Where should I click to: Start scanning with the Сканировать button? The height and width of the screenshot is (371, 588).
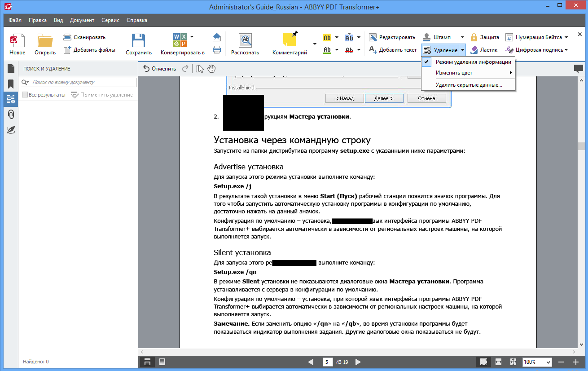(84, 37)
